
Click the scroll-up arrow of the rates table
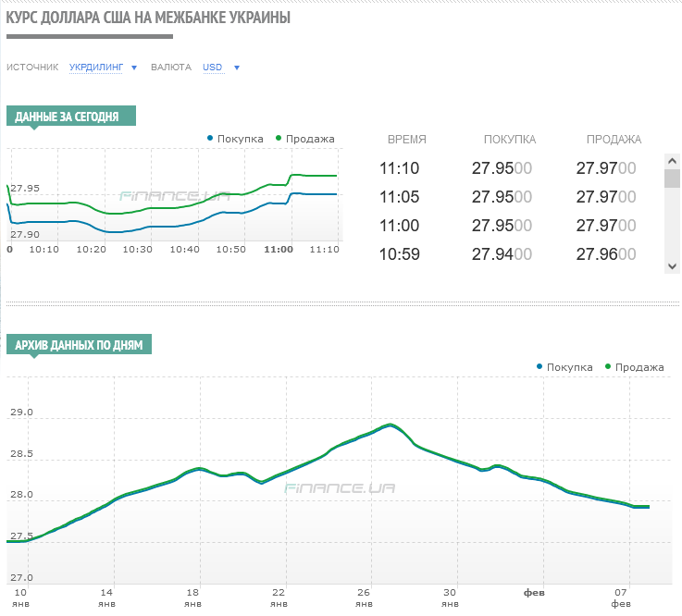coord(673,161)
